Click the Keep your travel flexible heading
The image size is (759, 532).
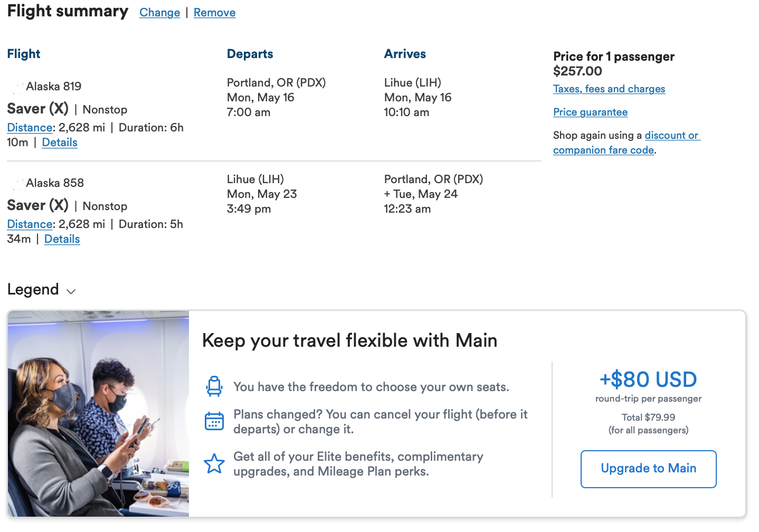(x=349, y=341)
